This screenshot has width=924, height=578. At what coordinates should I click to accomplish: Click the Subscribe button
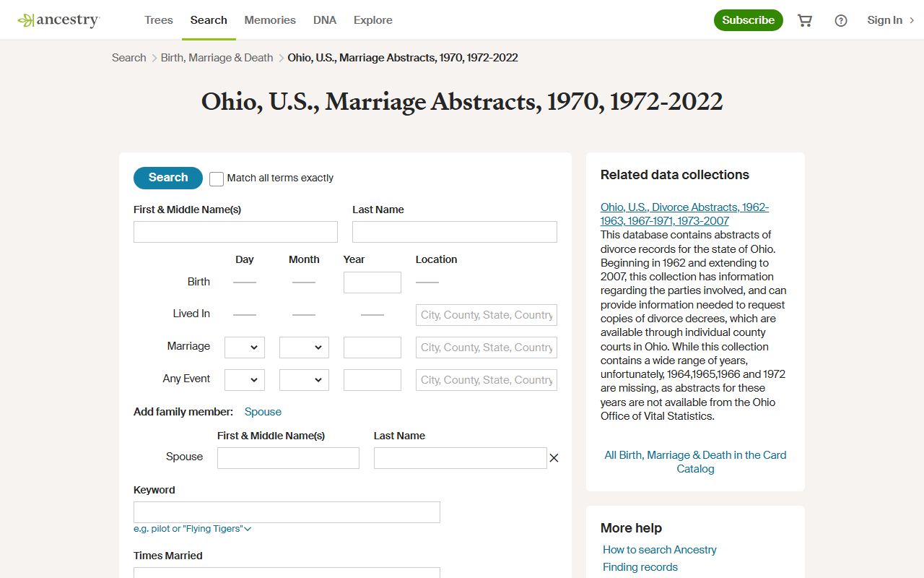[749, 20]
